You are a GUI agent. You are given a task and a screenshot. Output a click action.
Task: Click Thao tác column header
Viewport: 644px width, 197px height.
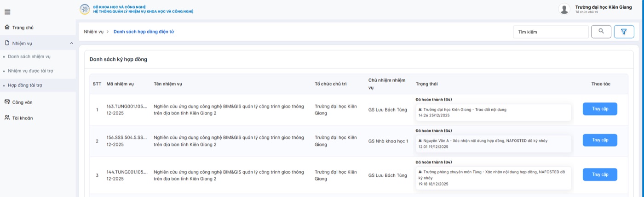click(x=601, y=84)
